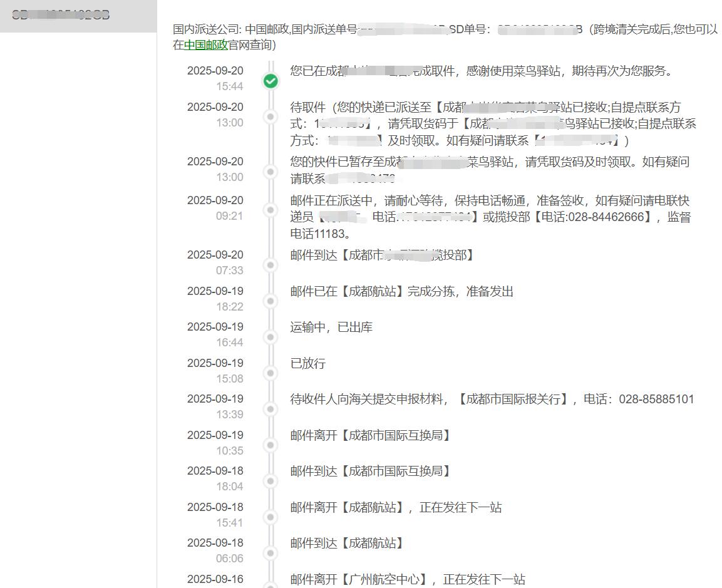Click timeline dot at 10:35 离开国际互换局
The image size is (722, 588).
tap(271, 445)
